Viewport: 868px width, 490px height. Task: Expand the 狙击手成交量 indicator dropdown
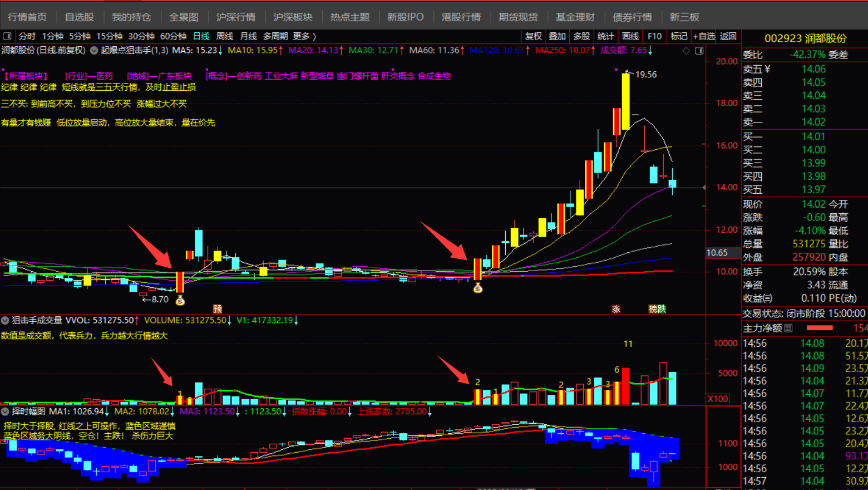click(5, 320)
